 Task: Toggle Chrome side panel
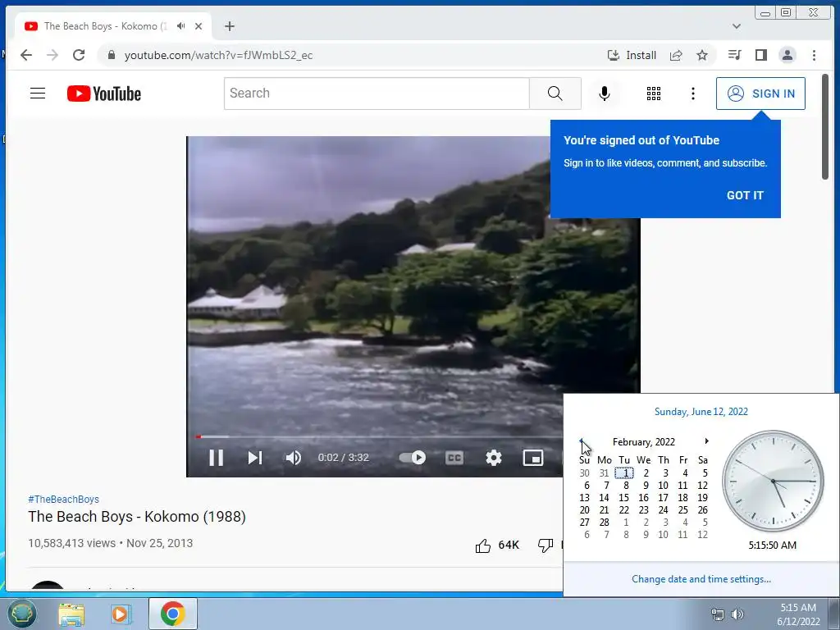[x=760, y=55]
